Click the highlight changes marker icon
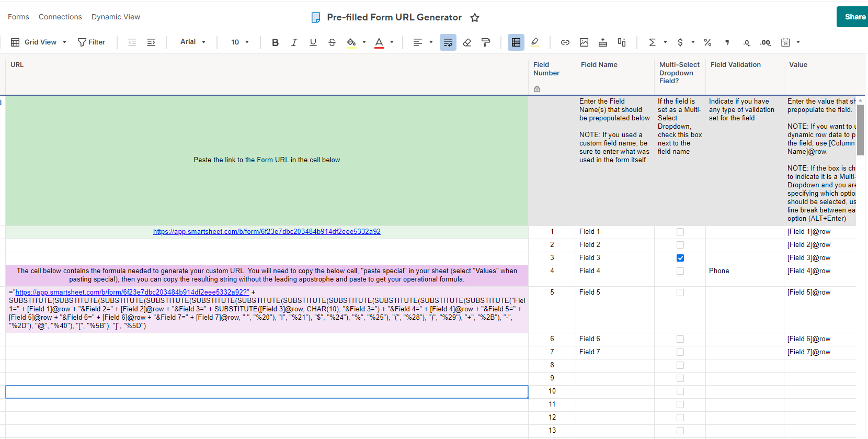 point(535,42)
